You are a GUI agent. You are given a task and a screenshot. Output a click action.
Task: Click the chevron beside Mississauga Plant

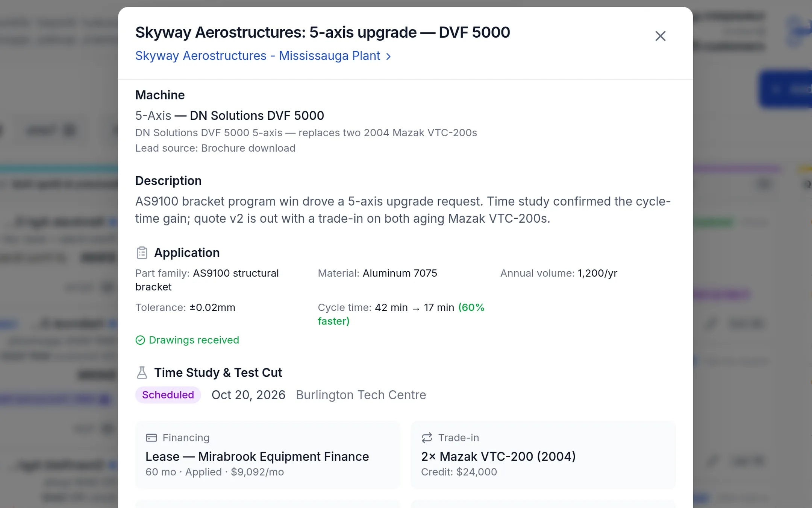[388, 56]
